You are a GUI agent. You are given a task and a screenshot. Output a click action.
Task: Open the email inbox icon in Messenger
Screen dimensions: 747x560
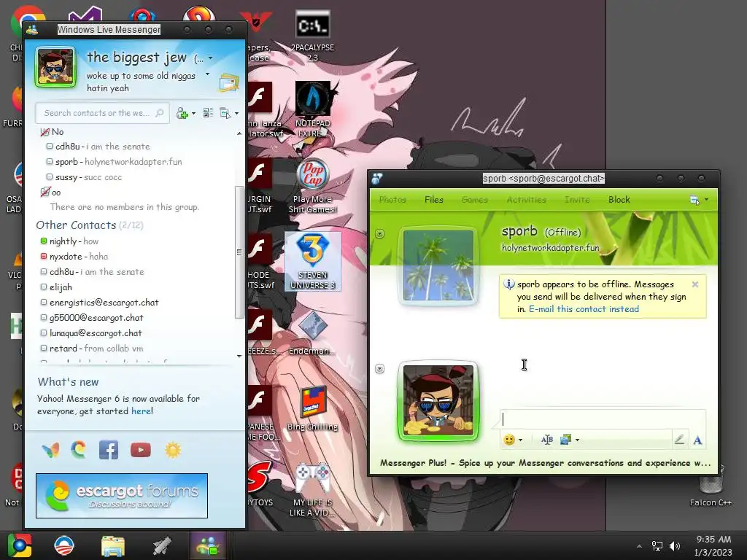coord(228,82)
